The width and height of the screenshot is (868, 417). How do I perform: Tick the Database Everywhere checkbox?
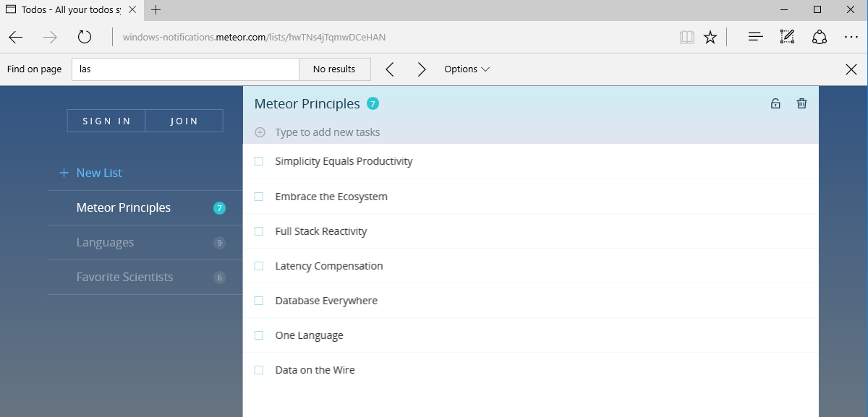click(x=259, y=300)
